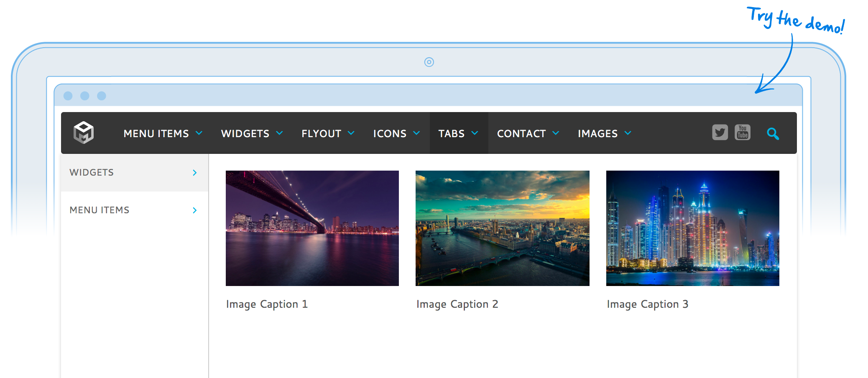Click the London aerial sunset thumbnail
The width and height of the screenshot is (868, 378).
pyautogui.click(x=502, y=228)
